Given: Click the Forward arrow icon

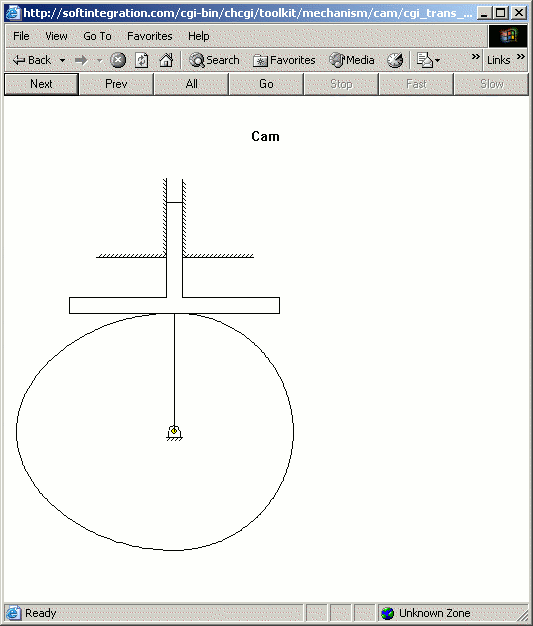Looking at the screenshot, I should pyautogui.click(x=81, y=60).
